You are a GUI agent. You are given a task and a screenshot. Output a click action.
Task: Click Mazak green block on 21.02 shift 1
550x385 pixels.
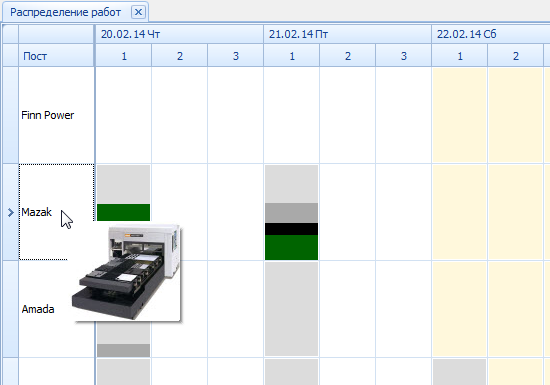(x=291, y=248)
